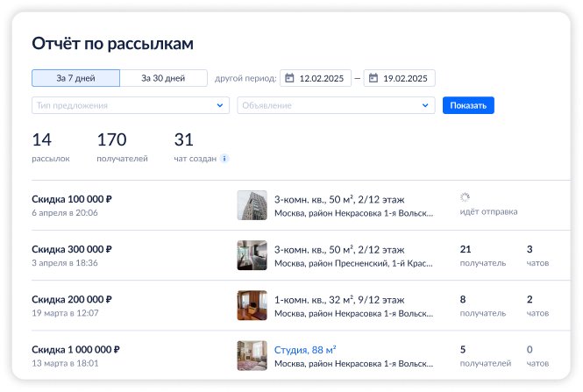Expand the "Объявление" dropdown list
Screen dimensions: 583x392
click(x=336, y=105)
